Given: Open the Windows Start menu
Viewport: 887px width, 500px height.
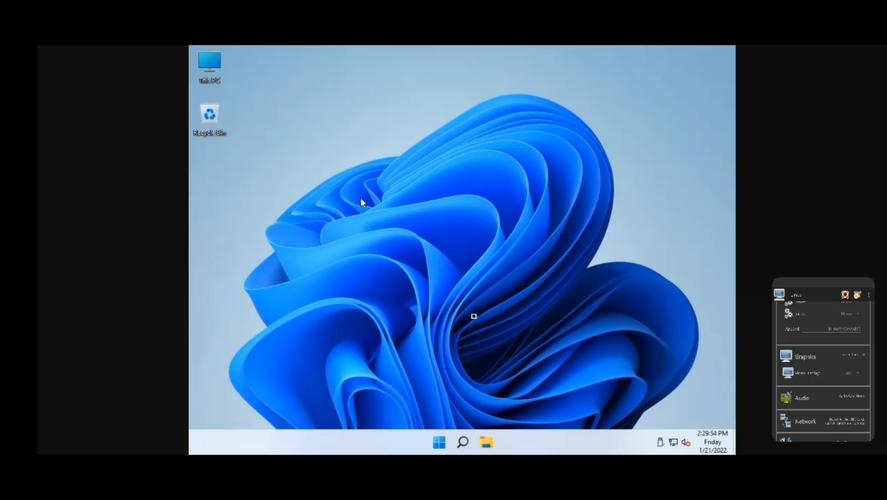Looking at the screenshot, I should click(x=439, y=442).
